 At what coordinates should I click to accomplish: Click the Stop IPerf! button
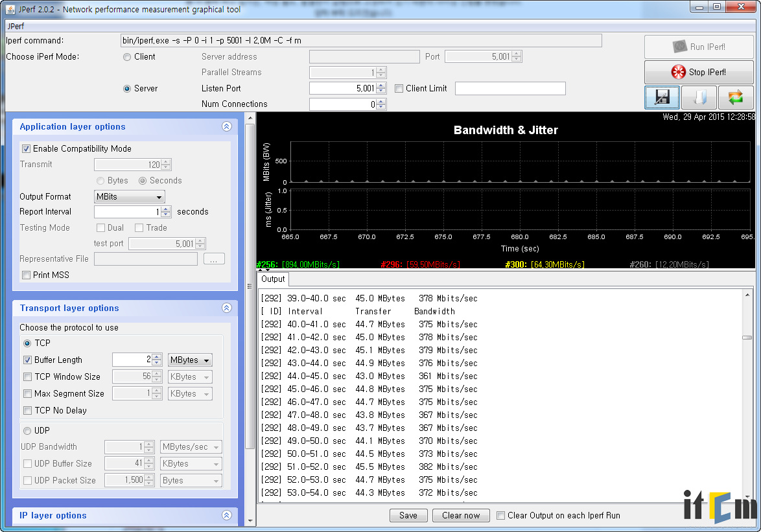699,73
